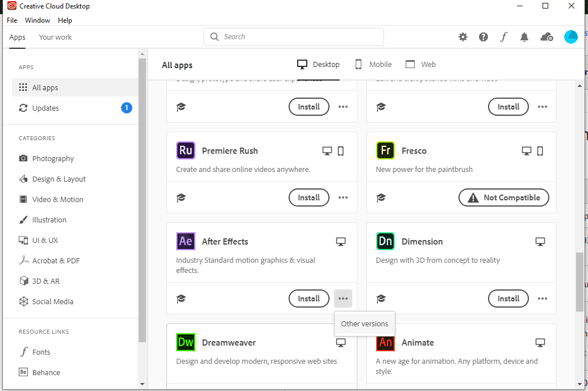Install Premiere Rush

[x=308, y=197]
